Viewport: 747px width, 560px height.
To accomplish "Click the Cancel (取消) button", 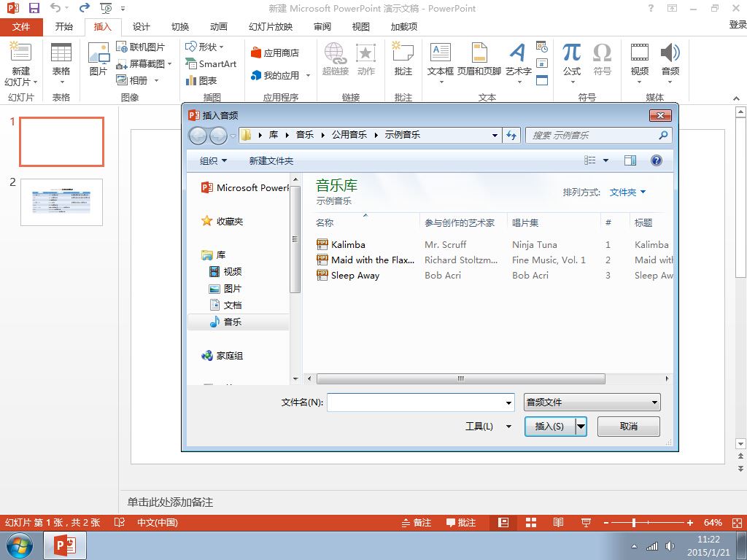I will [x=628, y=426].
